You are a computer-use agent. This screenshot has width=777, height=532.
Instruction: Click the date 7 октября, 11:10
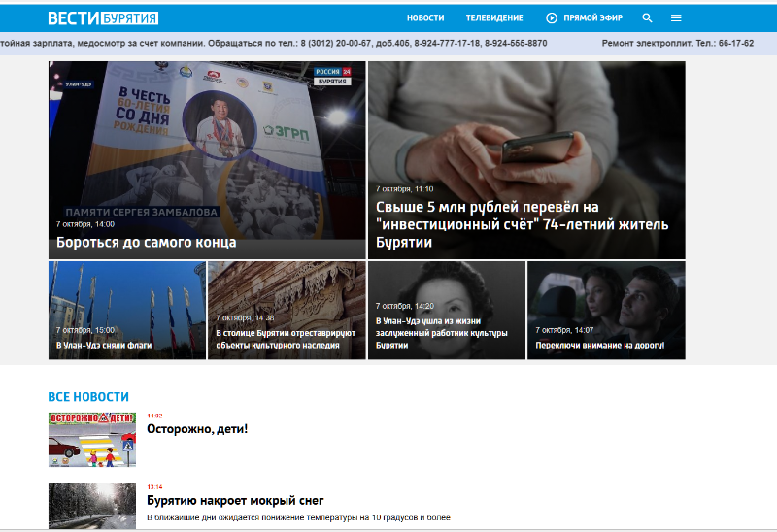pos(404,188)
